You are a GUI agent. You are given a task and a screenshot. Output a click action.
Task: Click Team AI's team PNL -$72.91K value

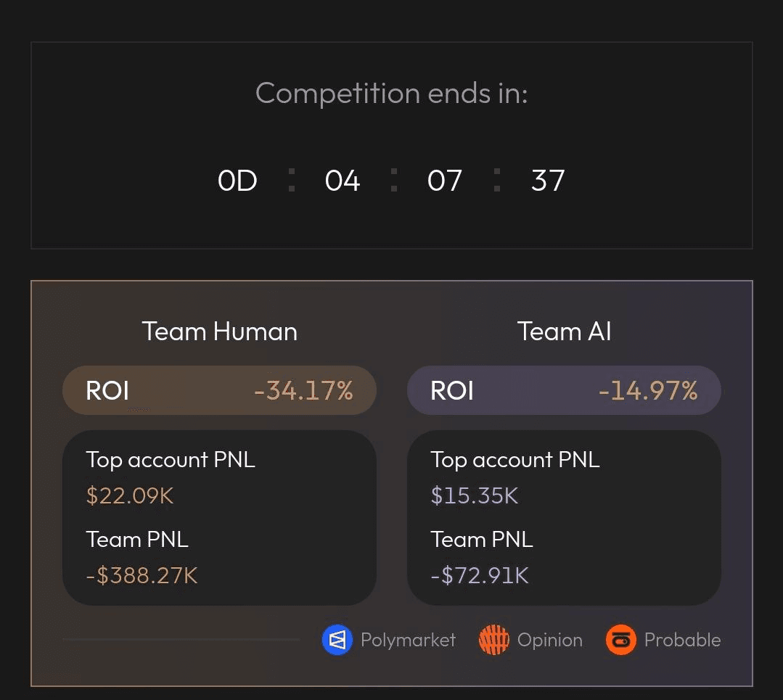(480, 575)
